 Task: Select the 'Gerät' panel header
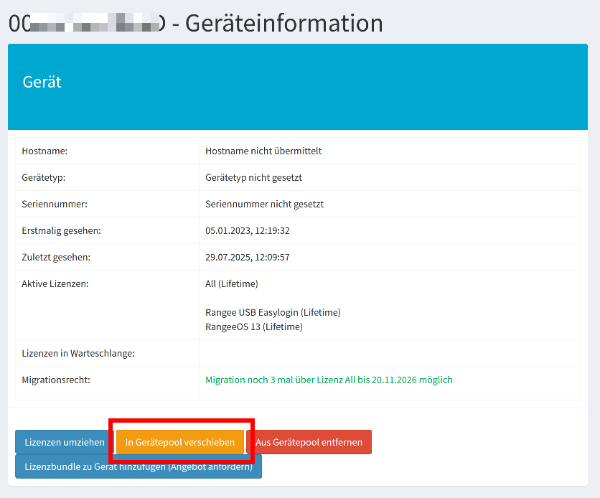click(42, 82)
